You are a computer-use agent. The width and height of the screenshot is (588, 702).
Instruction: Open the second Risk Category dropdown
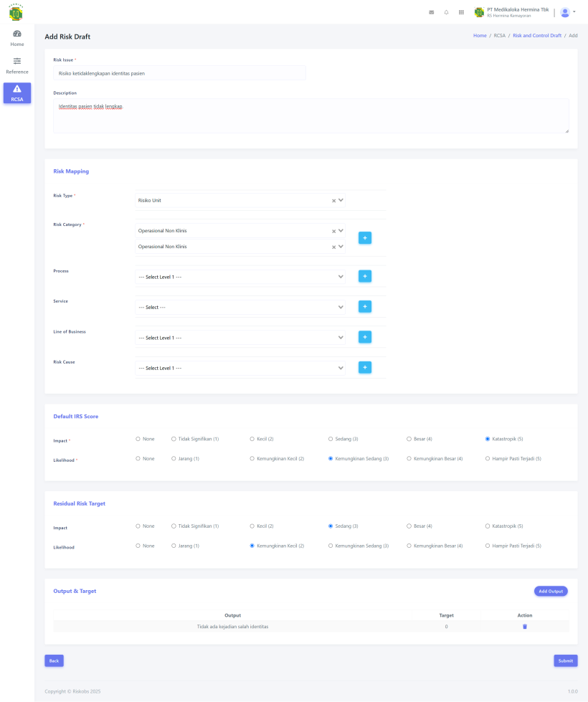pos(240,247)
